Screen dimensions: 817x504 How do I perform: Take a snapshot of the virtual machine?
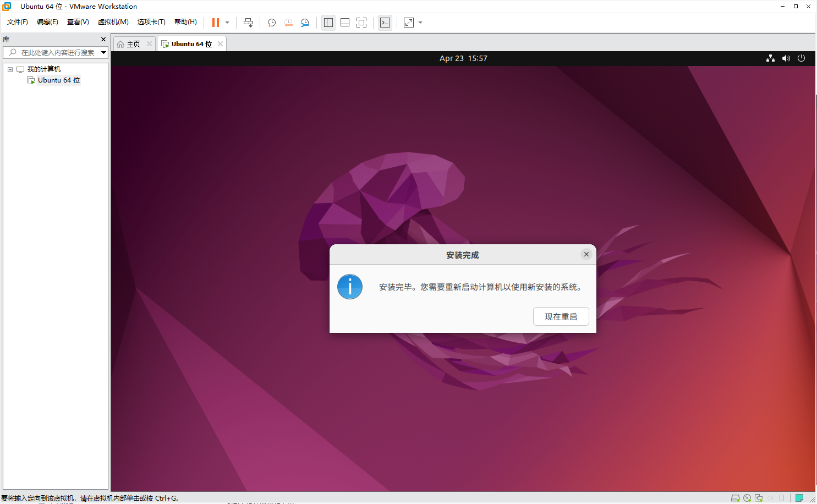coord(272,23)
